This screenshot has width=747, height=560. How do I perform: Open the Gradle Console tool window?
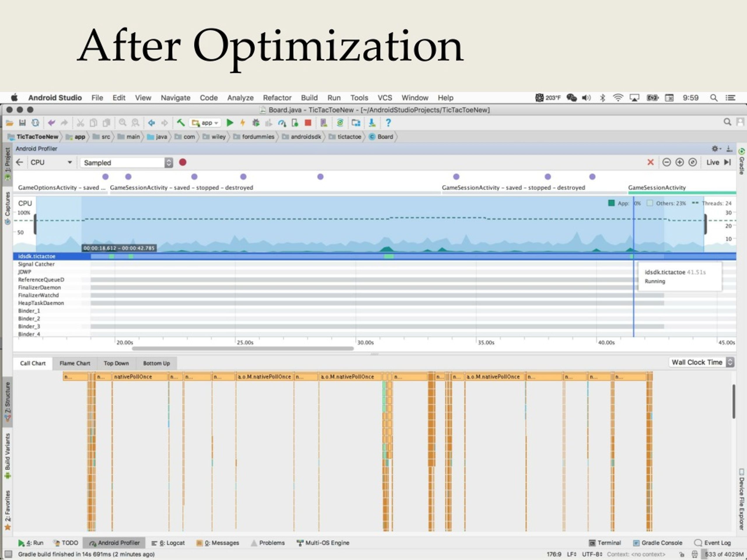point(657,542)
